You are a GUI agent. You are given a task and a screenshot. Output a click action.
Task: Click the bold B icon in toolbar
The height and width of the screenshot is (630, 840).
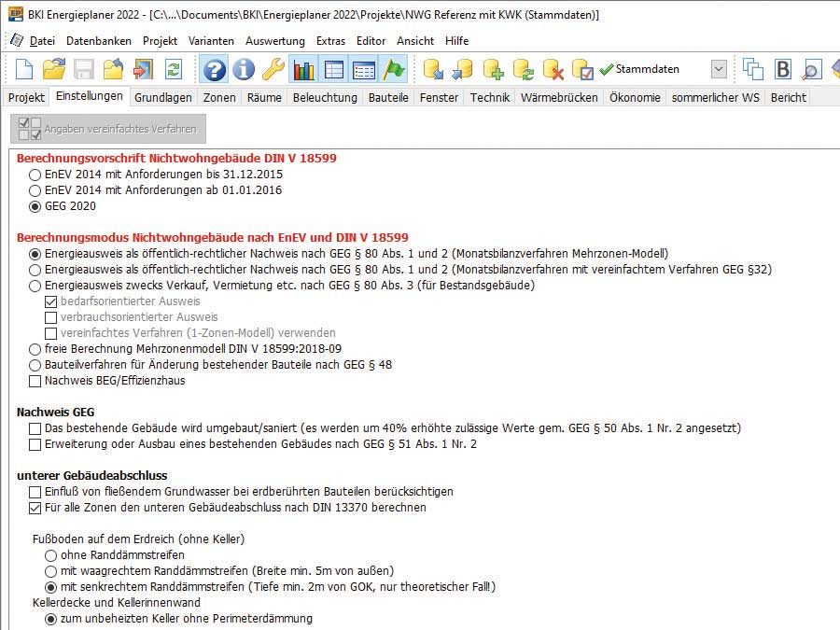tap(783, 70)
